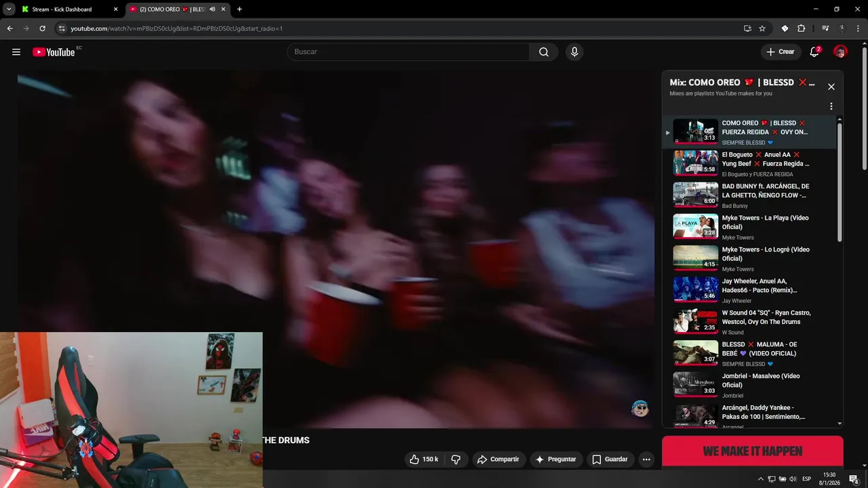Screen dimensions: 868x488
Task: Reload the YouTube page
Action: coord(42,28)
